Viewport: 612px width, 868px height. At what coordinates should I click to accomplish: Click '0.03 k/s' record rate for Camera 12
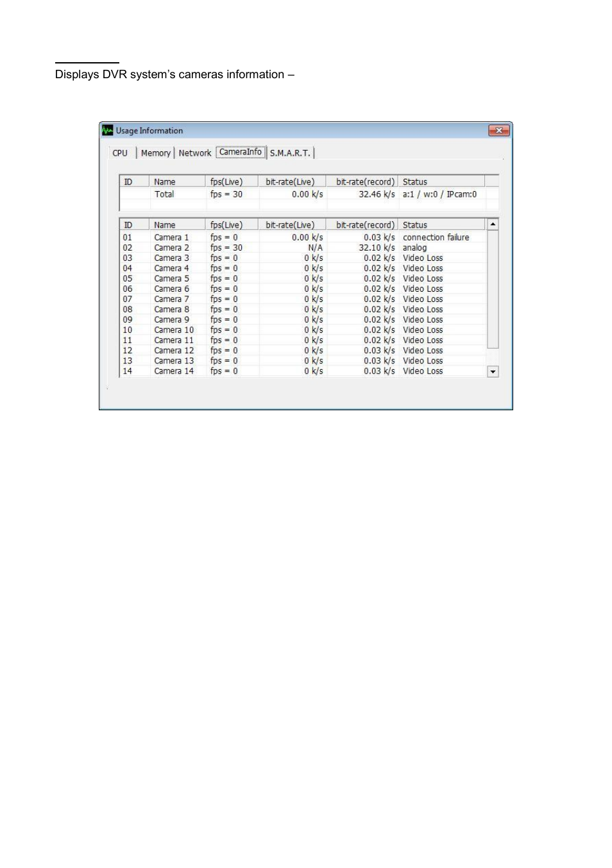379,350
